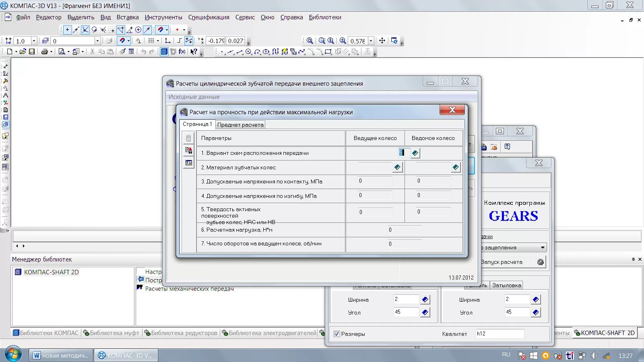Expand the grid options dropdown arrow
Image resolution: width=644 pixels, height=362 pixels.
(158, 41)
